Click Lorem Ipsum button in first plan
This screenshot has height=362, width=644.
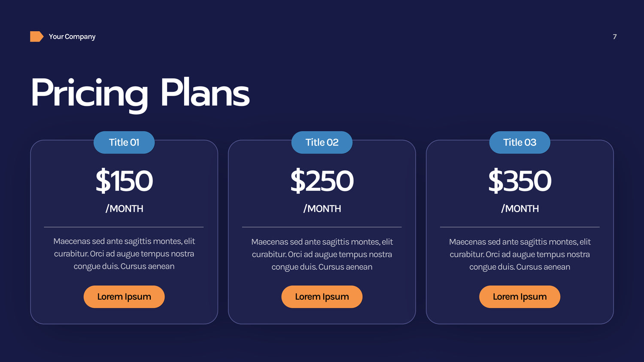[124, 297]
